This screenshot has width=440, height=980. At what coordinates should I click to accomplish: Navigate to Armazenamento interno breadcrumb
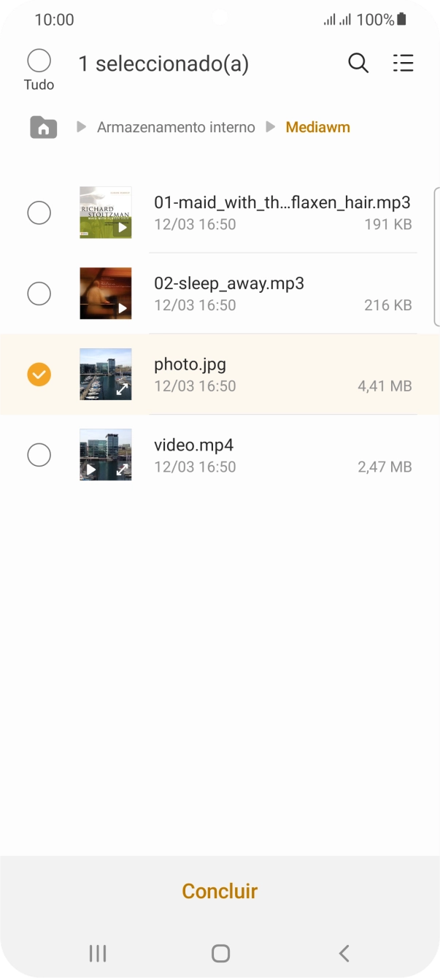click(x=176, y=128)
